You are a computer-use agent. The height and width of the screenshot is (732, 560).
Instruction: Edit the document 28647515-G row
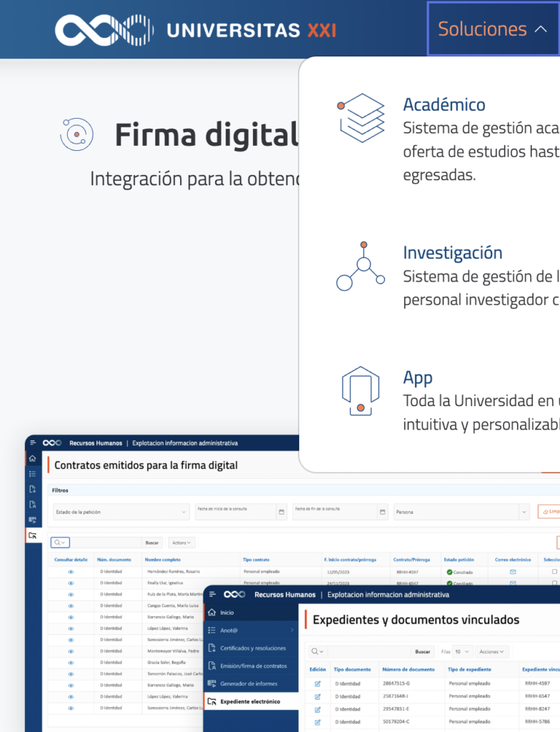pos(318,684)
